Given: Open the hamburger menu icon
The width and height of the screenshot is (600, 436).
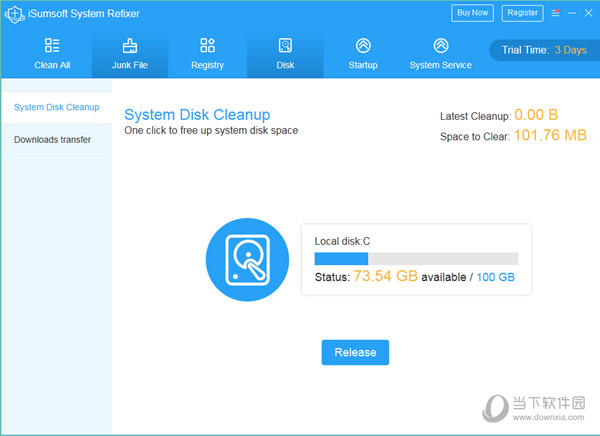Looking at the screenshot, I should click(555, 13).
